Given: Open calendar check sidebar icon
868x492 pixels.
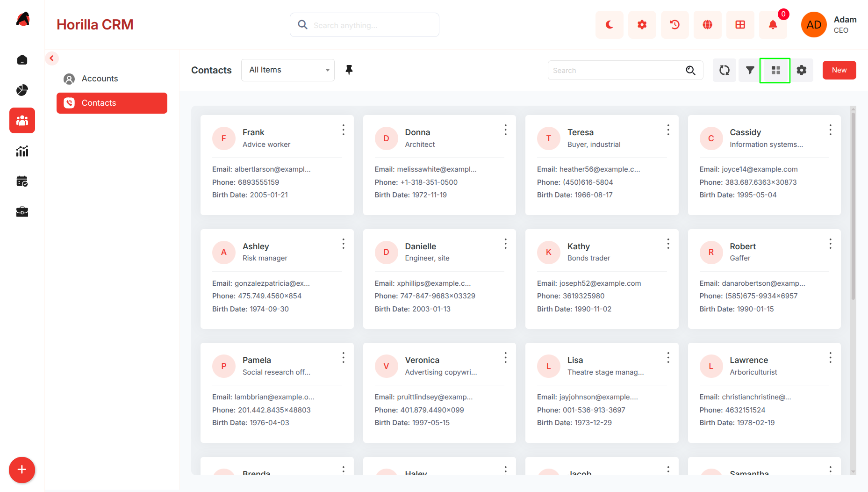Looking at the screenshot, I should tap(22, 181).
